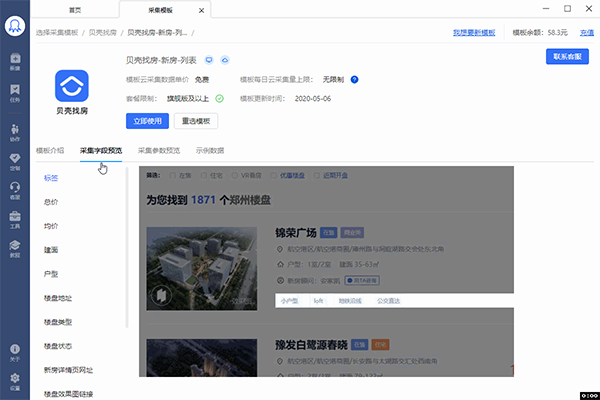Click the 联系客服 button
The width and height of the screenshot is (600, 400).
pyautogui.click(x=566, y=57)
